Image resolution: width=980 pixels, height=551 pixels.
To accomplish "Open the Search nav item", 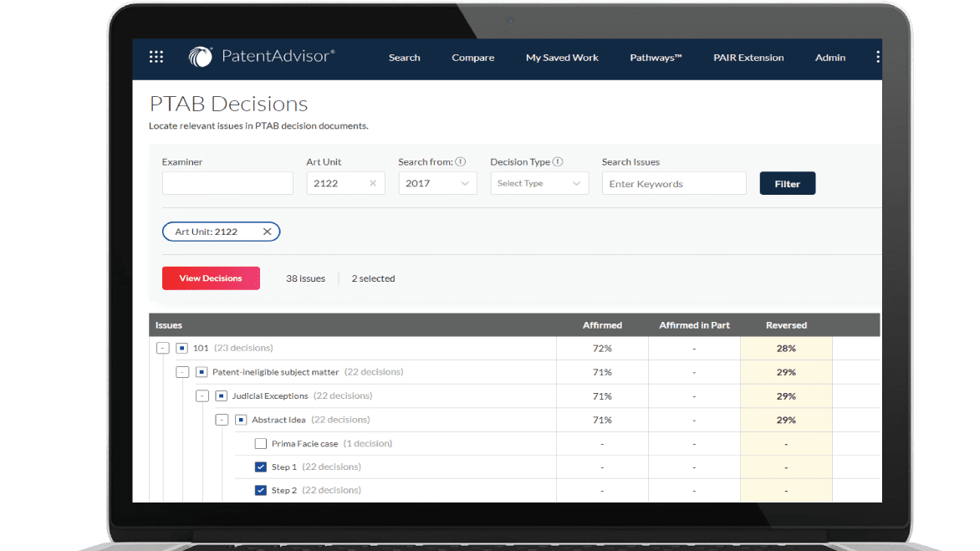I will pos(405,58).
